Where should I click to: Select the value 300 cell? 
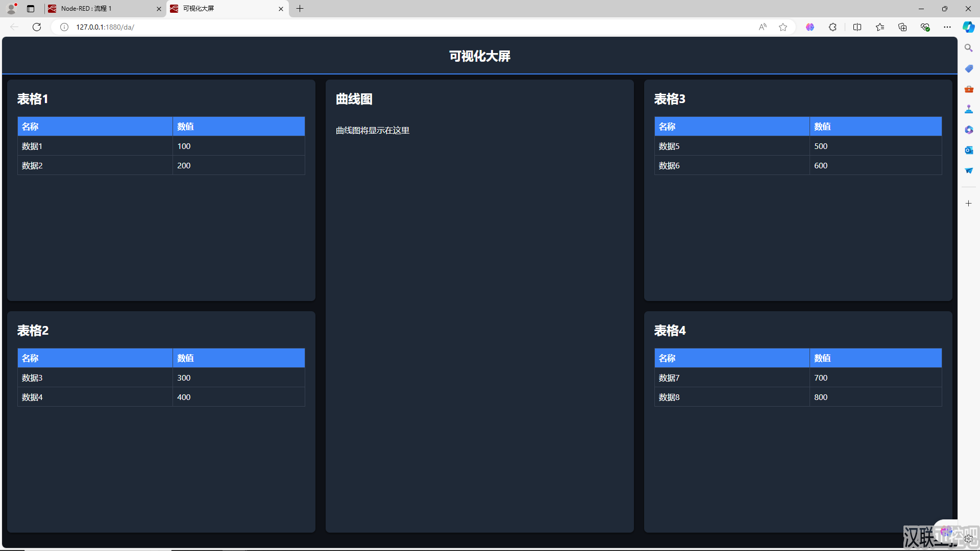[x=239, y=378]
